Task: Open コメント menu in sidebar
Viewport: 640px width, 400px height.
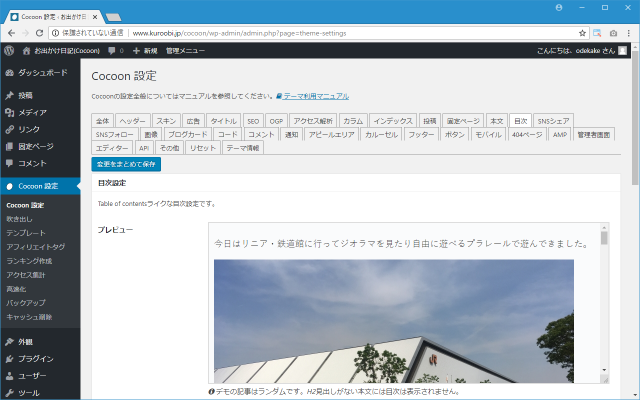Action: tap(40, 163)
